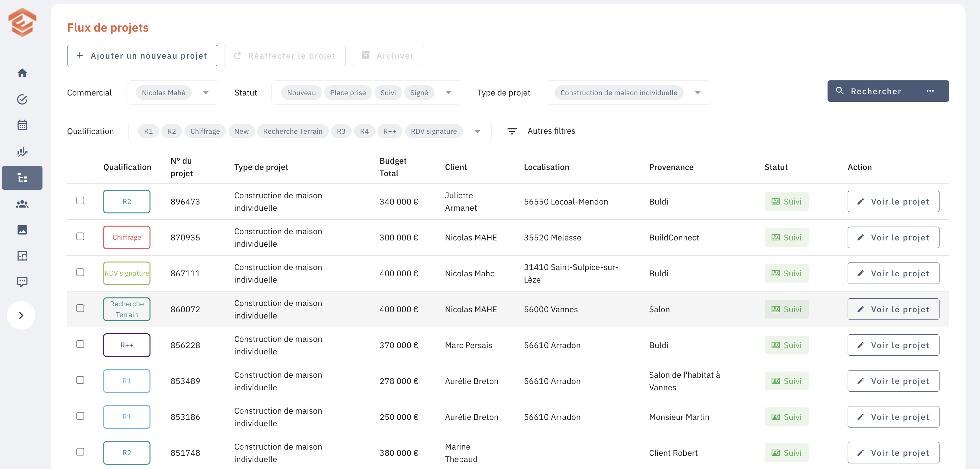Click the plus icon on Ajouter un nouveau projet
Screen dimensions: 980x469
point(79,56)
